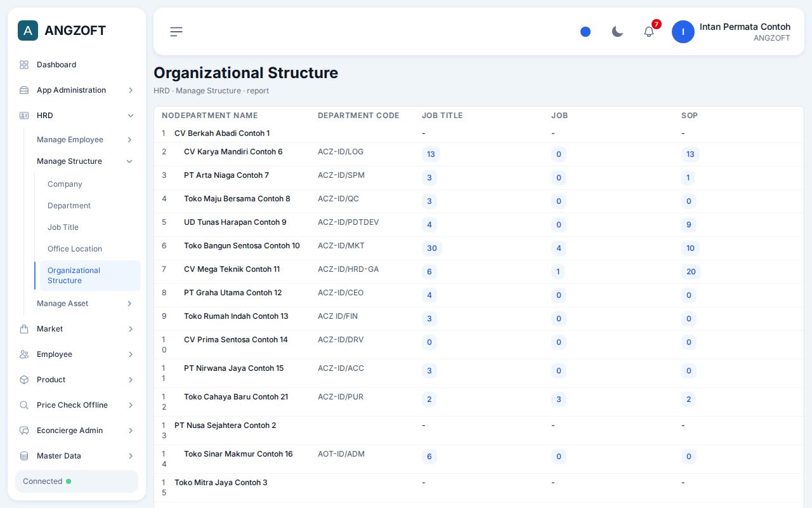Click SOP count 20 for ACZ-ID/HRD-GA
The width and height of the screenshot is (812, 508).
pos(691,272)
